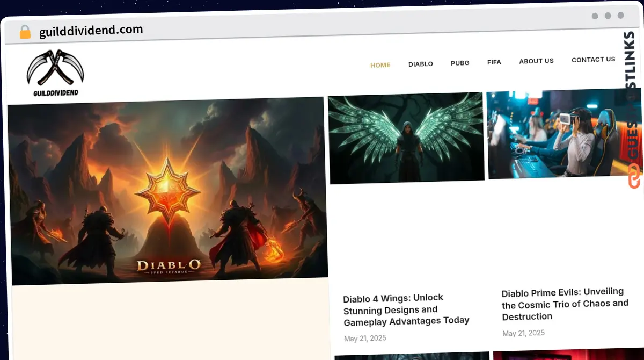
Task: Open the large Diablo featured banner image
Action: click(167, 191)
